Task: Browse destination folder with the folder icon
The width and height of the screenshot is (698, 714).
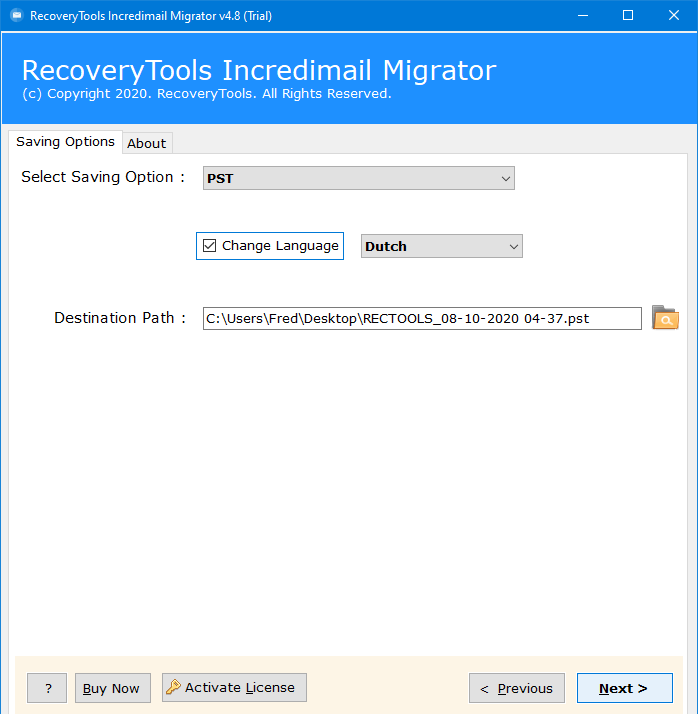Action: (x=665, y=317)
